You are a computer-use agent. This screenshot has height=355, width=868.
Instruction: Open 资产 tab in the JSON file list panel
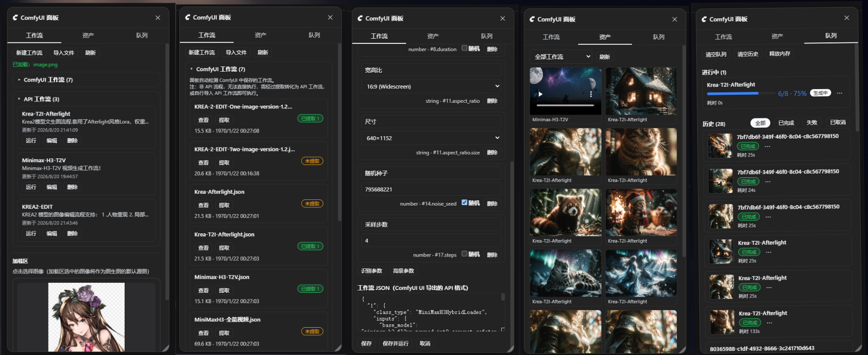click(261, 35)
